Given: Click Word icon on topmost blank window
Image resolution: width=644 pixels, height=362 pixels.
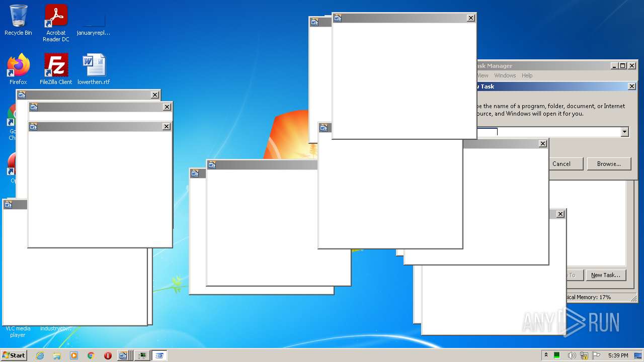Looking at the screenshot, I should pos(338,18).
